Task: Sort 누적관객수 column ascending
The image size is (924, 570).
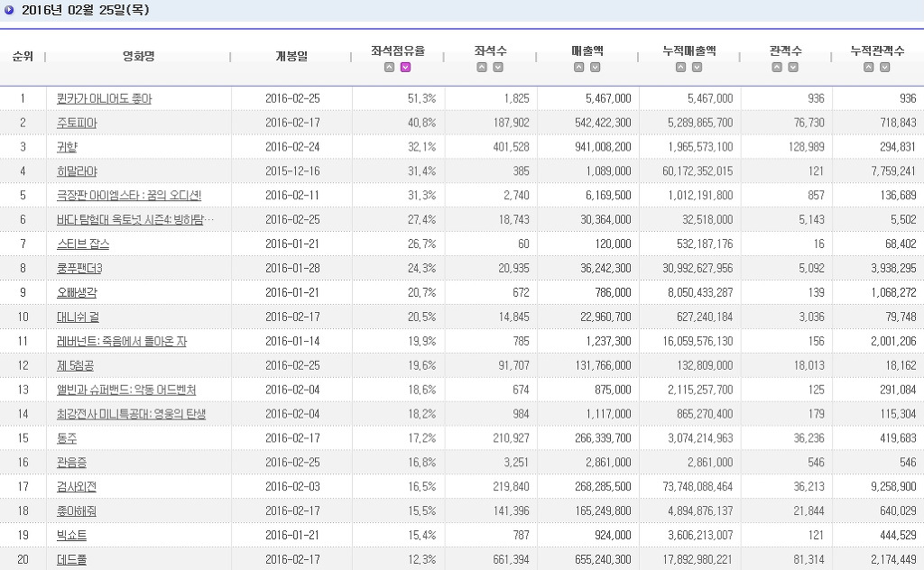Action: pyautogui.click(x=869, y=68)
